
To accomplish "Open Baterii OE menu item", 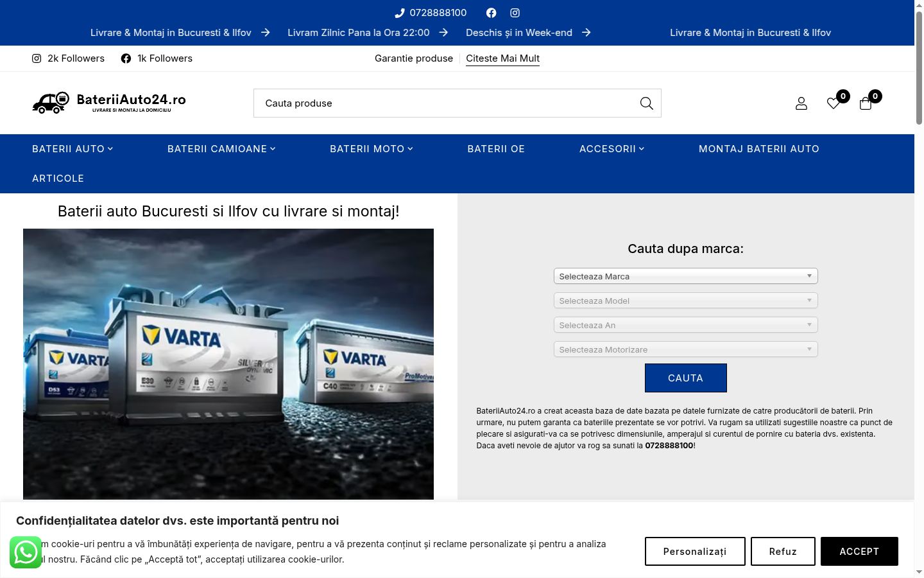I will point(496,149).
